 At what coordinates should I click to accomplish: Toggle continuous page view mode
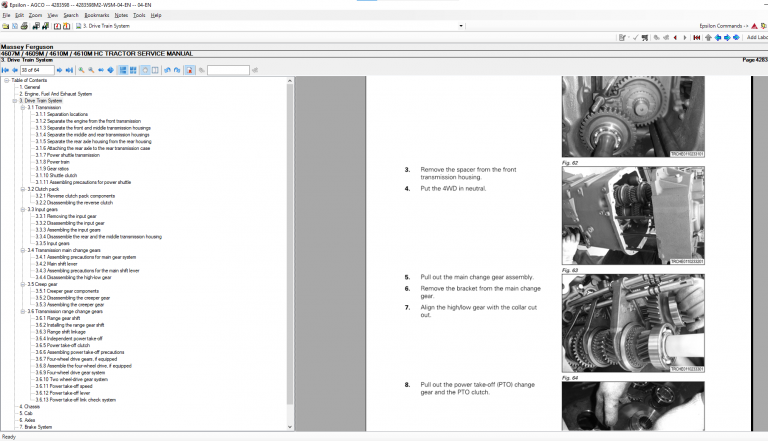123,70
